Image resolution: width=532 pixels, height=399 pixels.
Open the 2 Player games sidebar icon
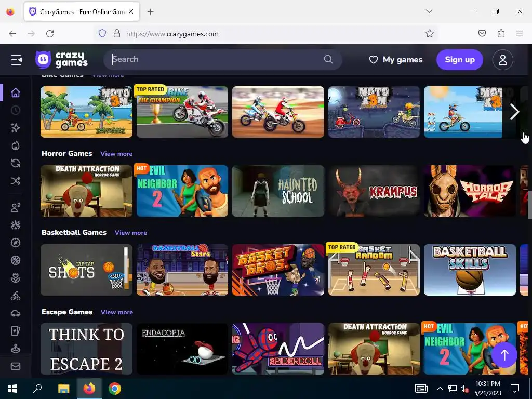tap(15, 207)
